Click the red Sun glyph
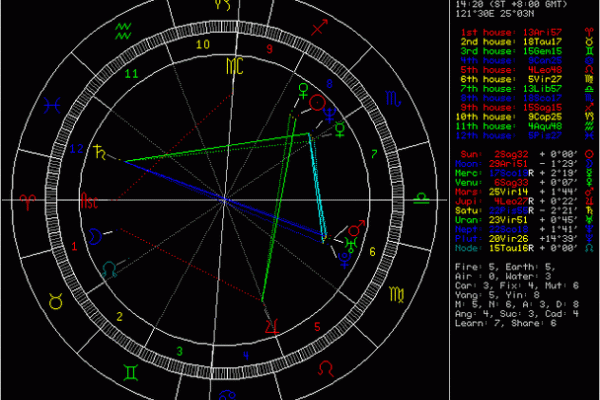This screenshot has width=600, height=400. pos(316,101)
